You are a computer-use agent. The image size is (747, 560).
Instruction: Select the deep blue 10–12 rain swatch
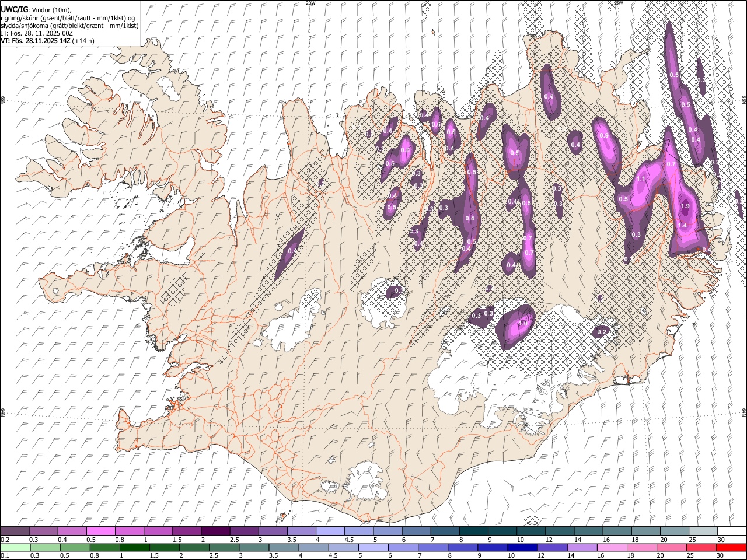click(x=522, y=547)
